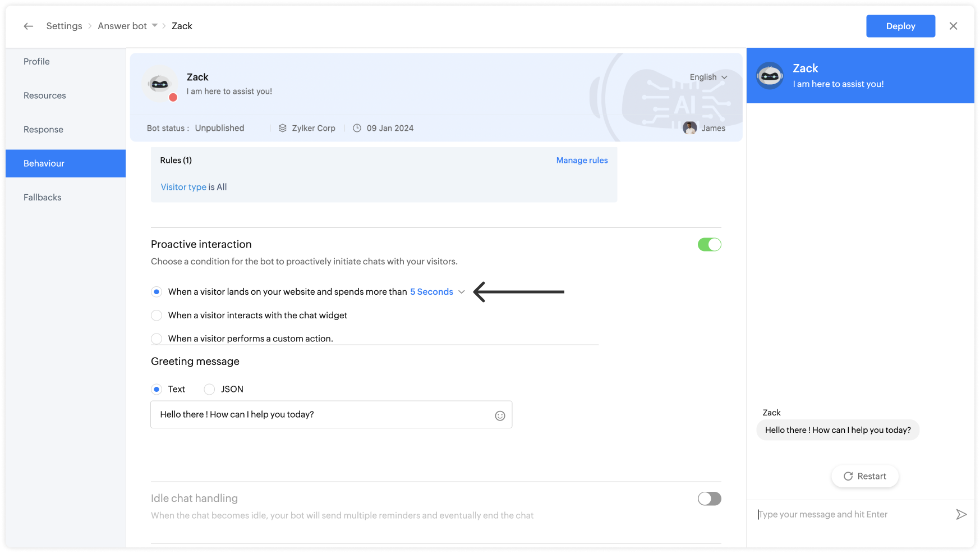
Task: Enable the Idle chat handling toggle
Action: [x=709, y=499]
